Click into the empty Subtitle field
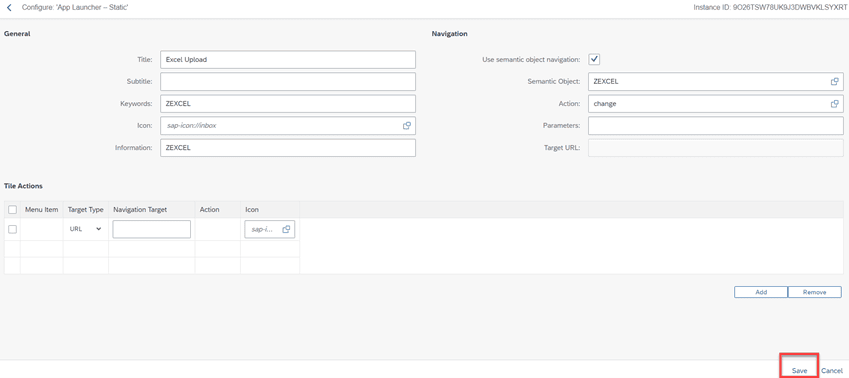Screen dimensions: 849x378 (x=288, y=82)
